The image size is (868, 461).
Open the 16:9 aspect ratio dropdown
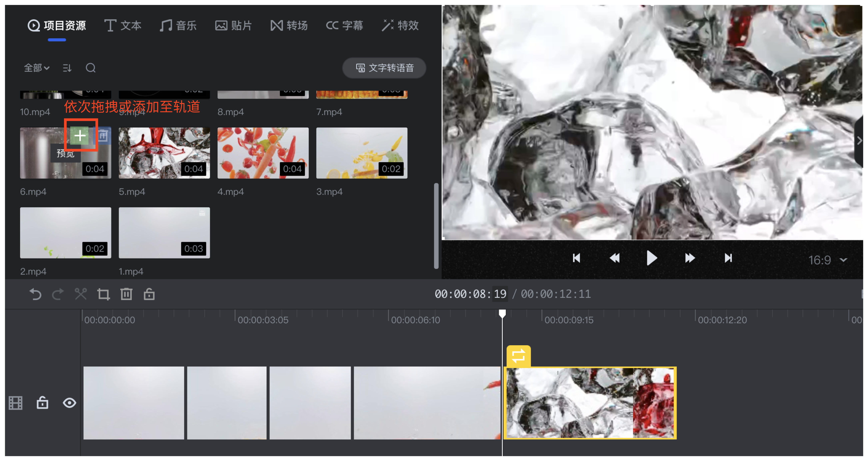click(x=828, y=260)
